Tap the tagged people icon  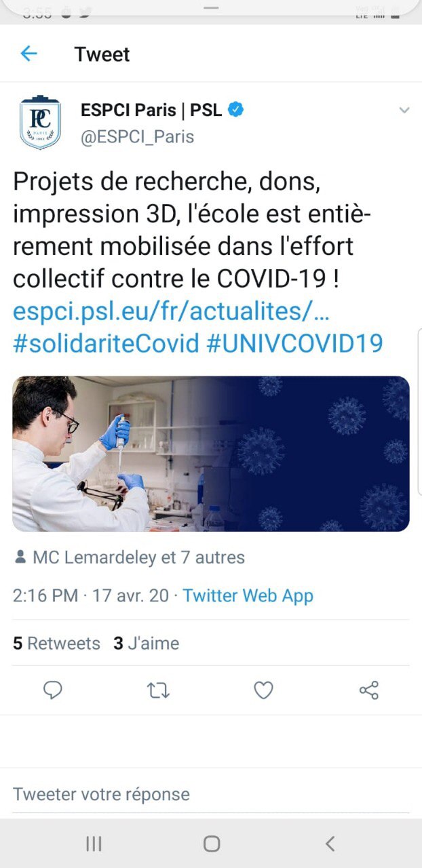[x=20, y=557]
